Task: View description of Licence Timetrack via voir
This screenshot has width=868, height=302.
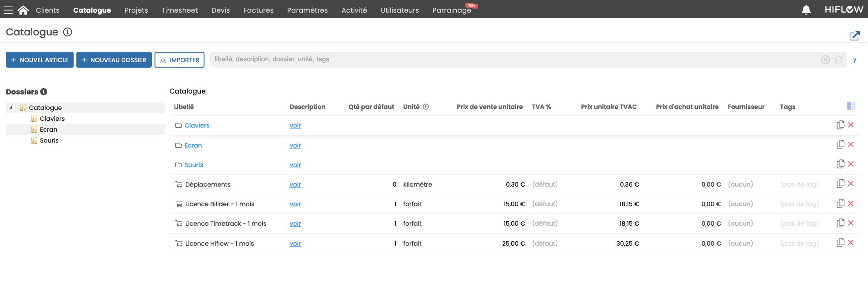Action: 295,223
